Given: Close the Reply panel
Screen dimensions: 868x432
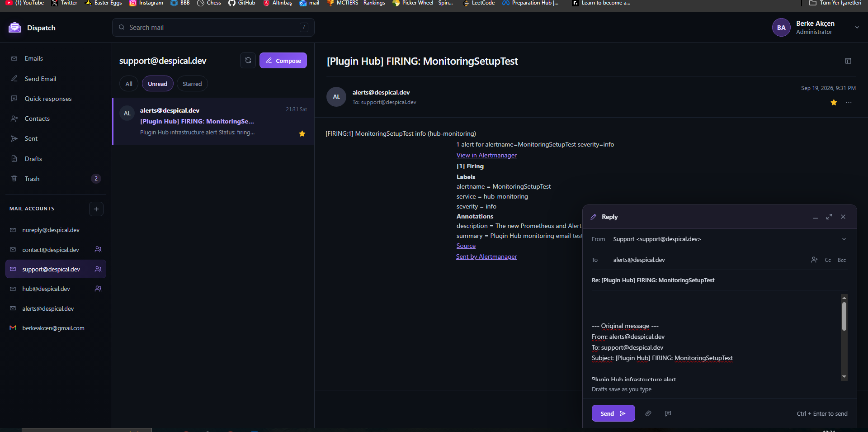Looking at the screenshot, I should pos(843,217).
